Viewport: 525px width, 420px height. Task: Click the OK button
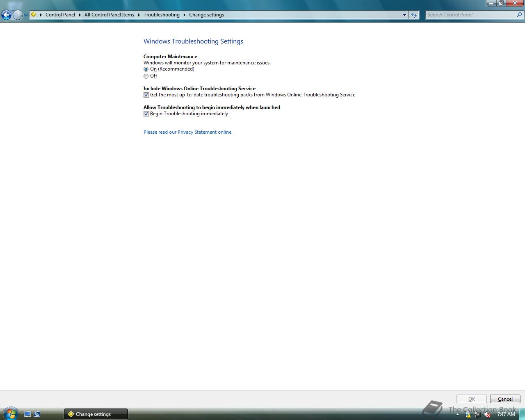(x=472, y=399)
